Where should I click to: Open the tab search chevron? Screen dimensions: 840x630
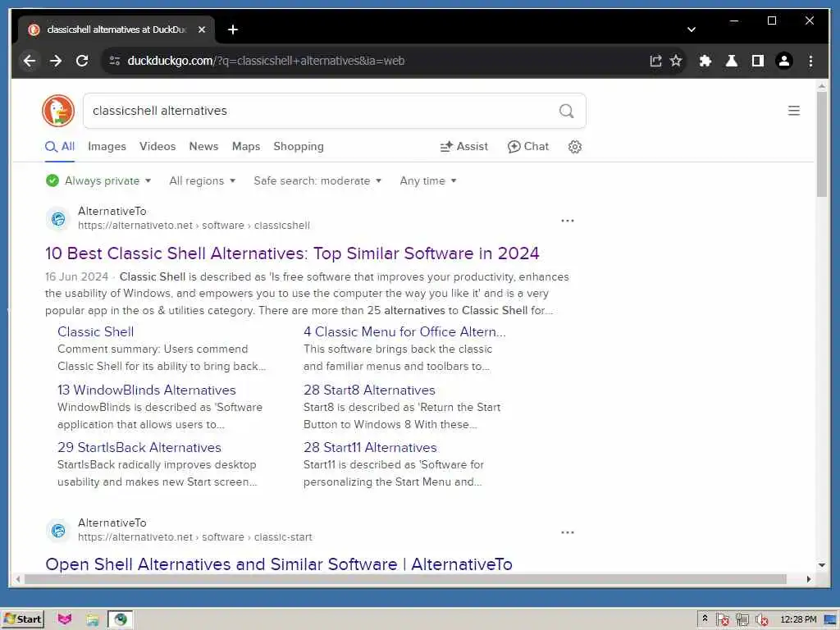click(x=691, y=30)
